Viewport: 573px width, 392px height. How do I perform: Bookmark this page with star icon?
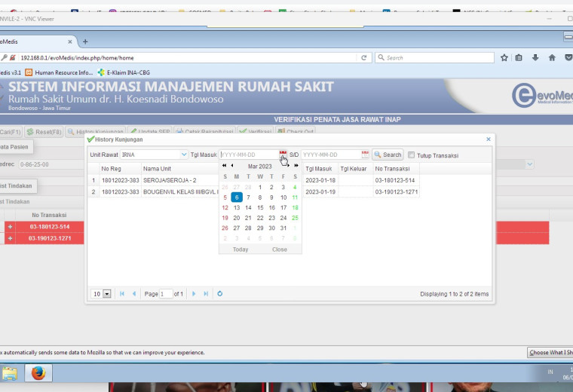[x=504, y=58]
